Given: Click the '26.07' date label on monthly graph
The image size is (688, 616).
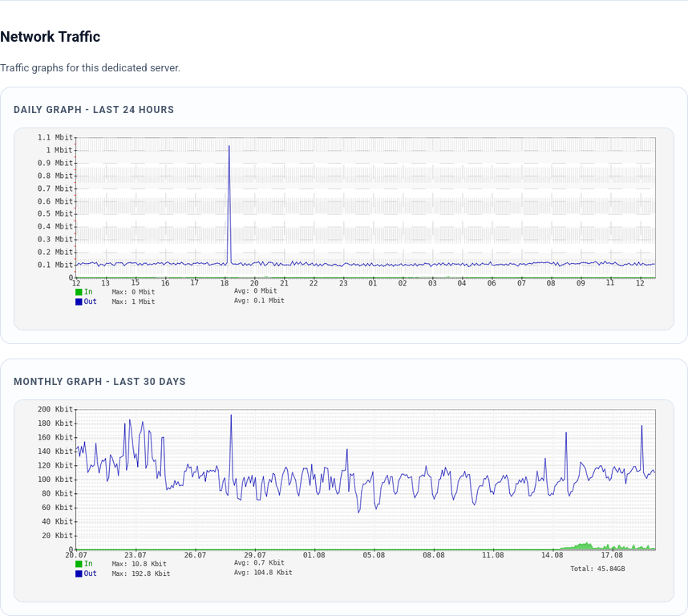Looking at the screenshot, I should (195, 555).
